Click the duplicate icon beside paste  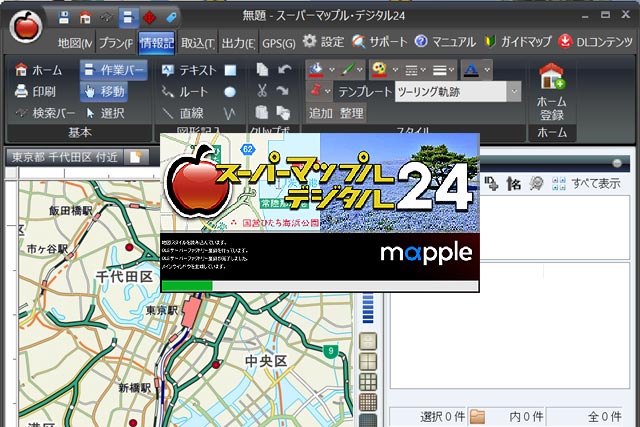283,113
